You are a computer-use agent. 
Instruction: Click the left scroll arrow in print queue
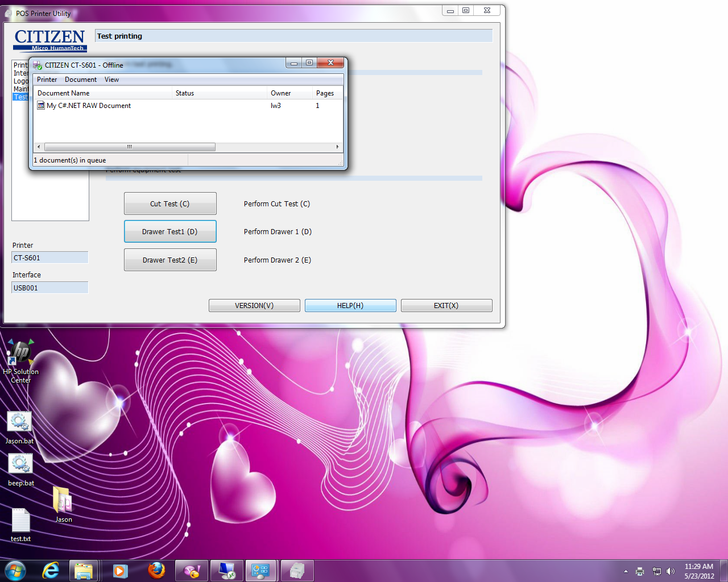click(39, 147)
